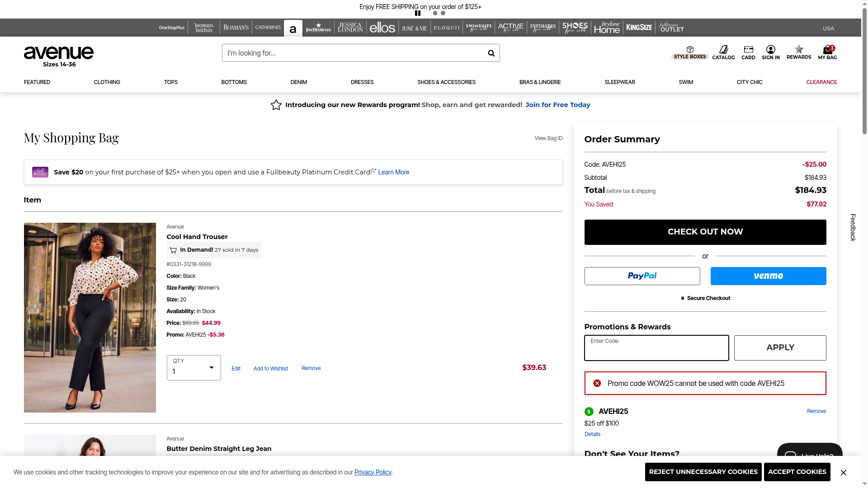Open the Joe Browns brand logo

tap(318, 28)
